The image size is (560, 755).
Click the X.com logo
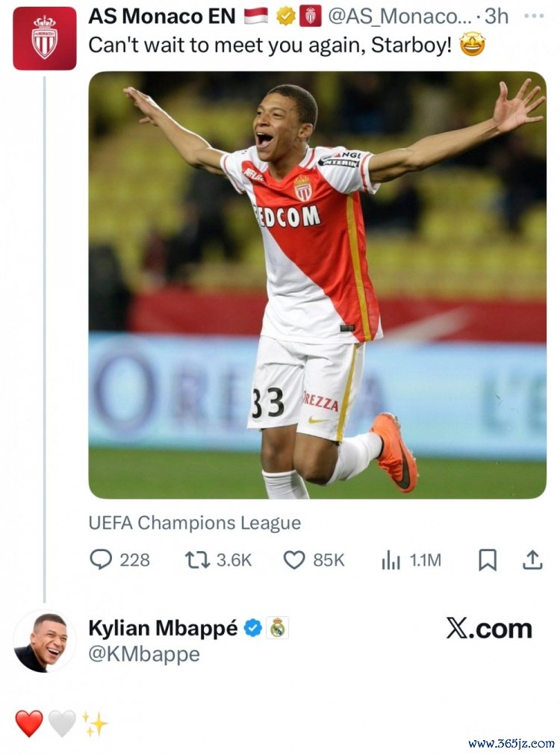489,629
